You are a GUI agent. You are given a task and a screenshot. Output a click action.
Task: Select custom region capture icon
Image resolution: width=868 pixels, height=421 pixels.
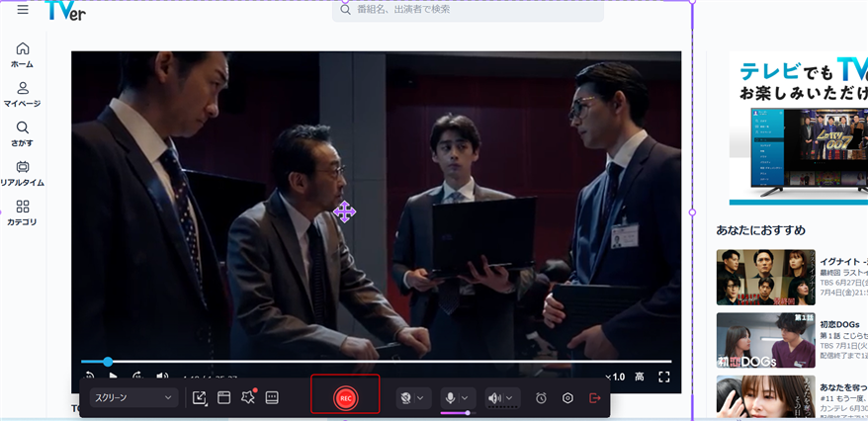click(x=200, y=397)
